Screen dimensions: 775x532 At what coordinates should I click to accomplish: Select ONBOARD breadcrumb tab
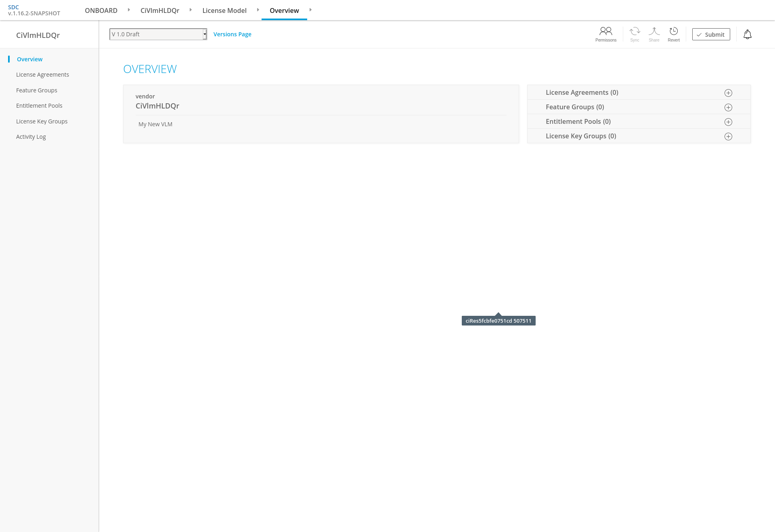[101, 10]
